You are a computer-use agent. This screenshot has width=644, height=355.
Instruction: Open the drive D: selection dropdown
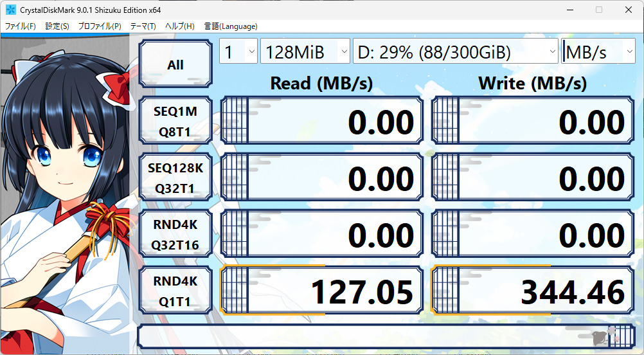point(455,52)
